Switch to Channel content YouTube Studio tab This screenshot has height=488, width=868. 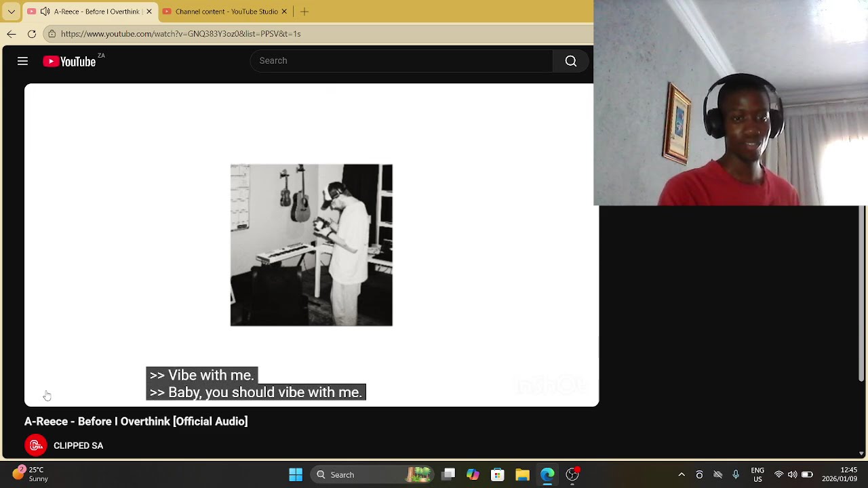point(226,12)
